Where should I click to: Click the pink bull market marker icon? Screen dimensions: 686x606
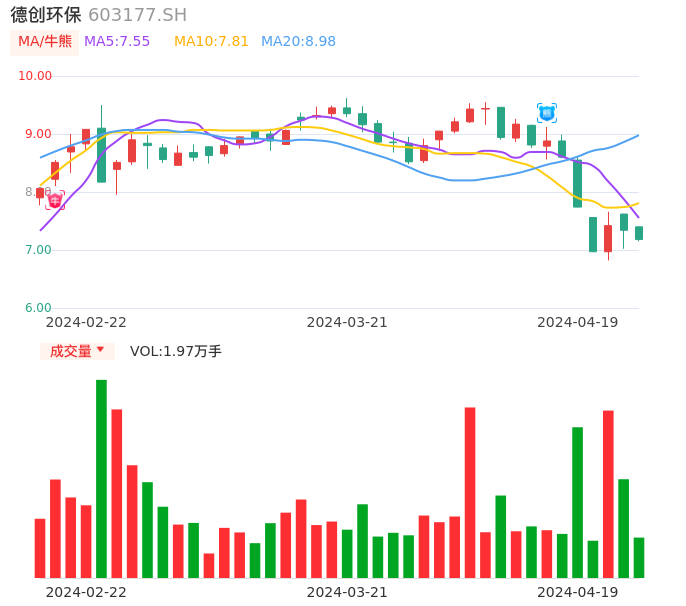pyautogui.click(x=55, y=200)
